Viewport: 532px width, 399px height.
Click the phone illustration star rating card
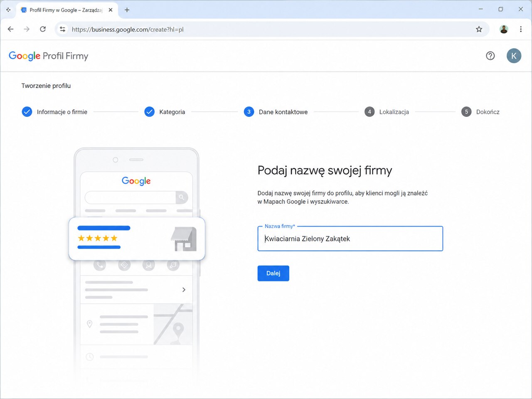point(137,239)
